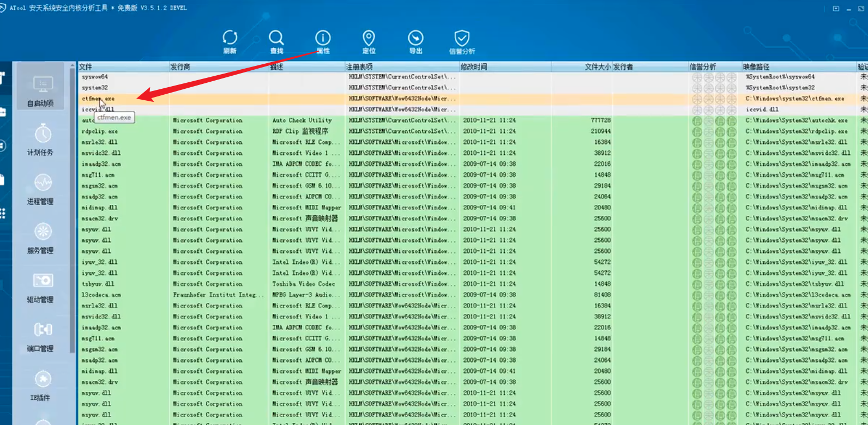
Task: Click the path C:\Windows\system32\ctfmen.exe
Action: (795, 99)
